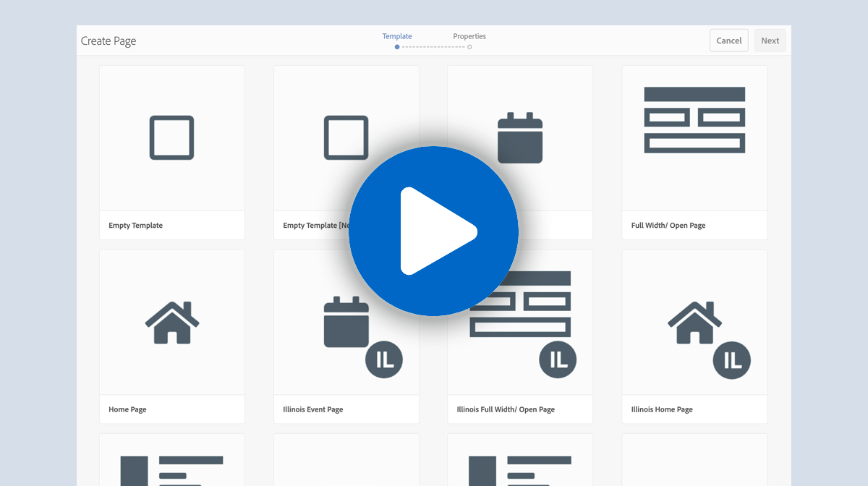Click the Home Page card label
This screenshot has width=868, height=486.
(127, 409)
